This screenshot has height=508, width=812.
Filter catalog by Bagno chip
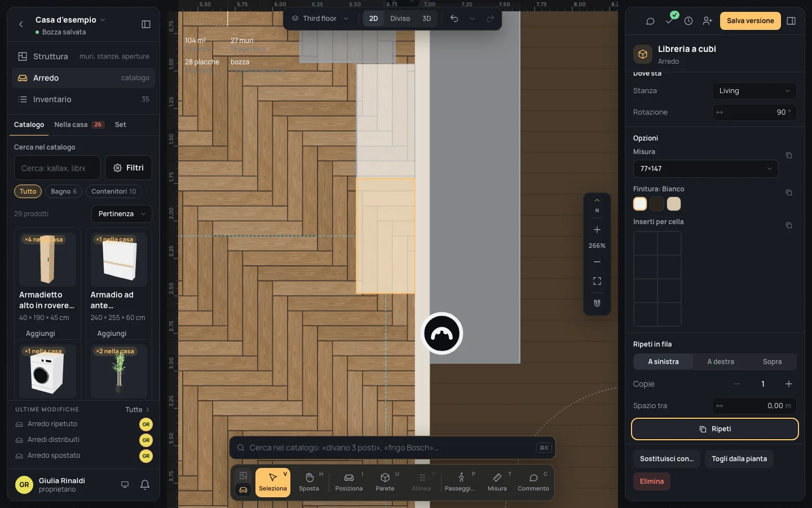click(64, 191)
